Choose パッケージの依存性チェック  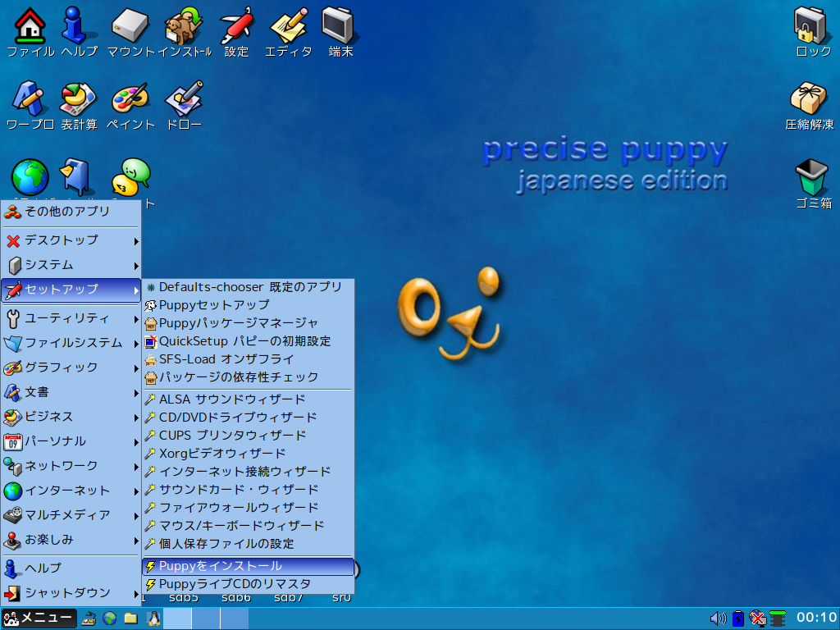(x=248, y=377)
